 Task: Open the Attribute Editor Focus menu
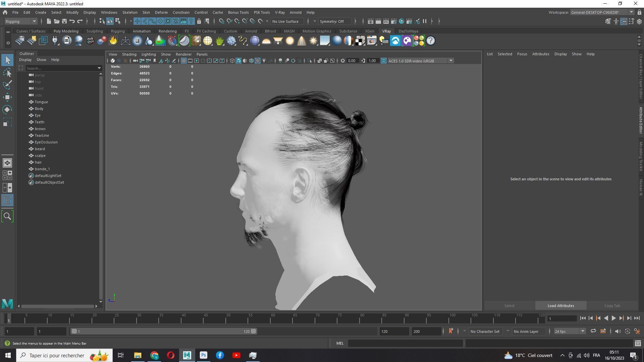click(522, 54)
